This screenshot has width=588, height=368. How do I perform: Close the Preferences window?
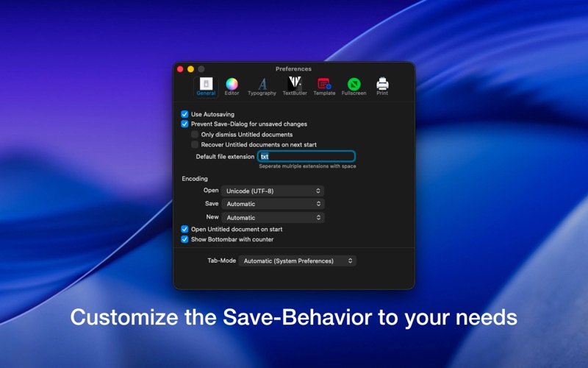click(180, 69)
